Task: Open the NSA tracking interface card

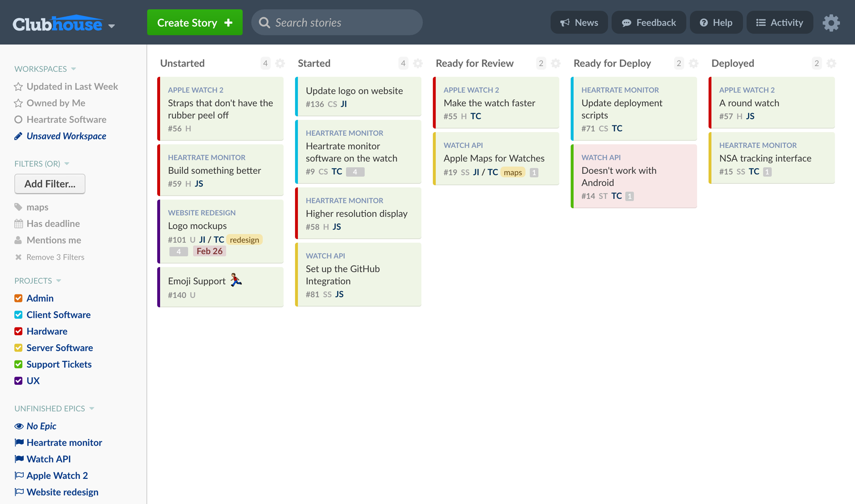Action: (x=772, y=158)
